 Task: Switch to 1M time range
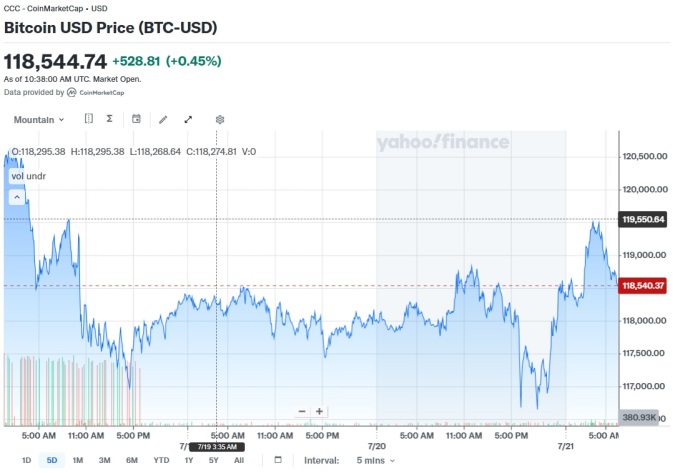[x=78, y=460]
